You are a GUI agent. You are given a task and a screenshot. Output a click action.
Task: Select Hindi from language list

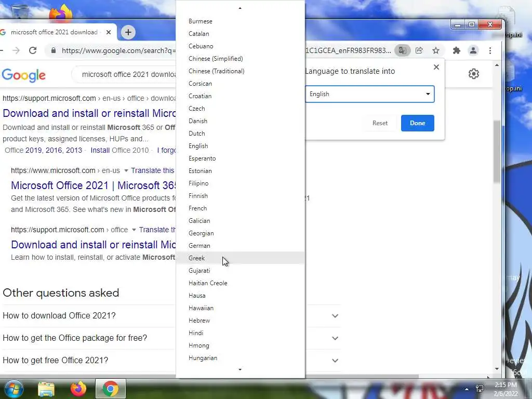[x=240, y=333]
